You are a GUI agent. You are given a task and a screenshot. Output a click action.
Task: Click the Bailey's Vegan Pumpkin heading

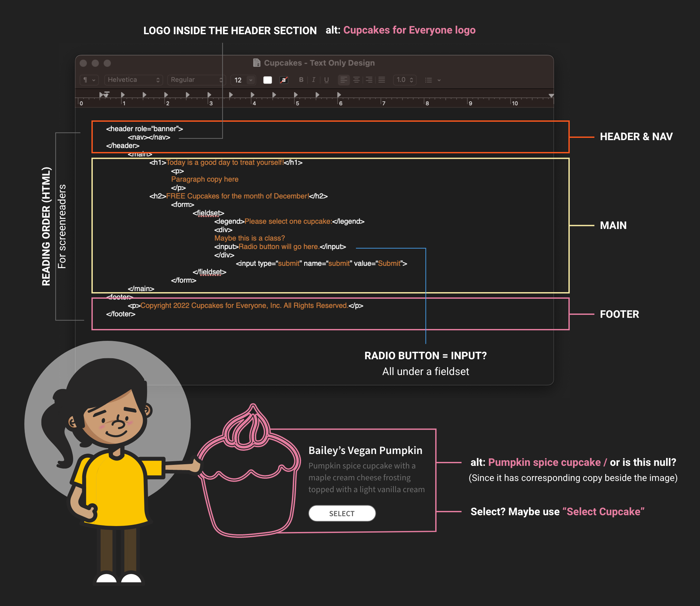click(x=365, y=450)
